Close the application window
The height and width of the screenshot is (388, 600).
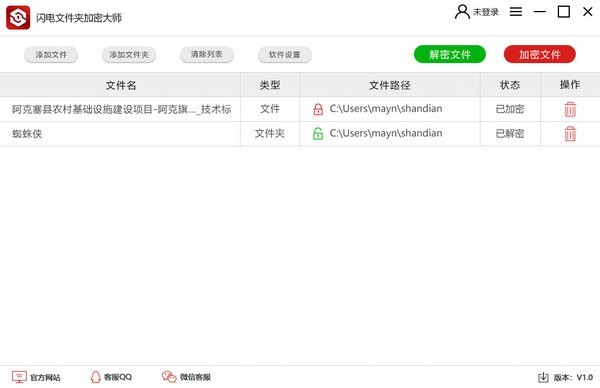(588, 12)
